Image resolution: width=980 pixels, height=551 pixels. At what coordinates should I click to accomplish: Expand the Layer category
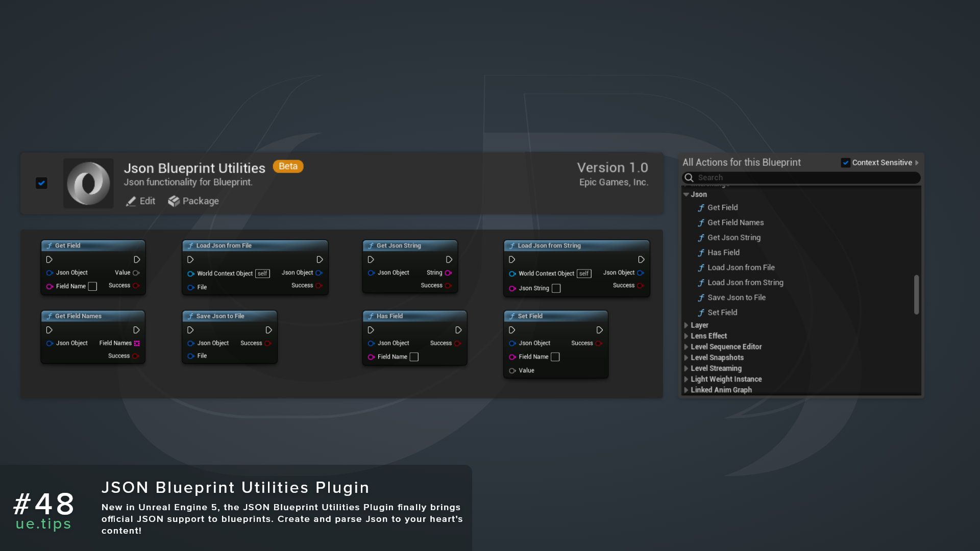click(686, 325)
